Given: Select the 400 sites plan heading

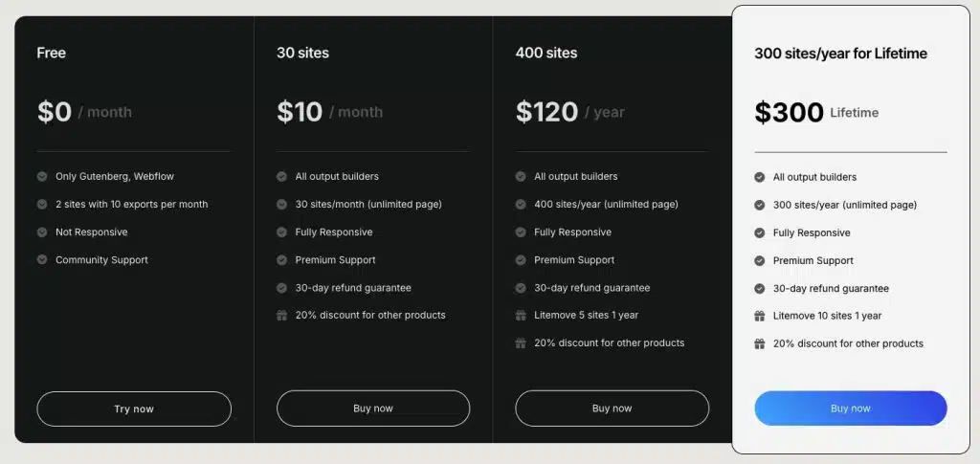Looking at the screenshot, I should (x=546, y=53).
